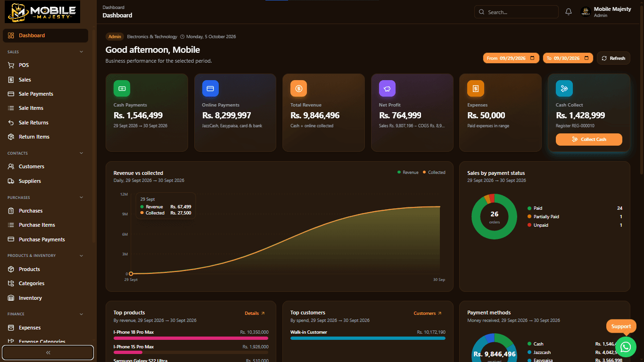Collapse the PRODUCTS & INVENTORY section
644x362 pixels.
81,255
